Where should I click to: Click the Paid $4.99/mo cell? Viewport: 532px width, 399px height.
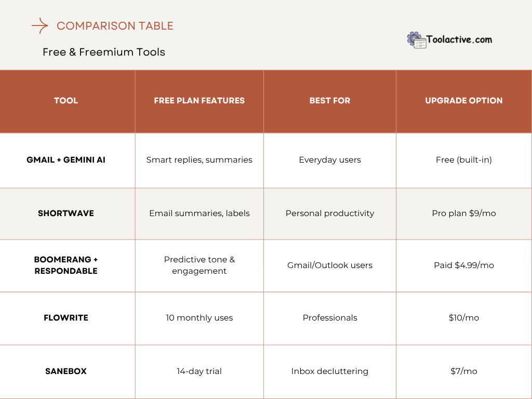pyautogui.click(x=464, y=265)
